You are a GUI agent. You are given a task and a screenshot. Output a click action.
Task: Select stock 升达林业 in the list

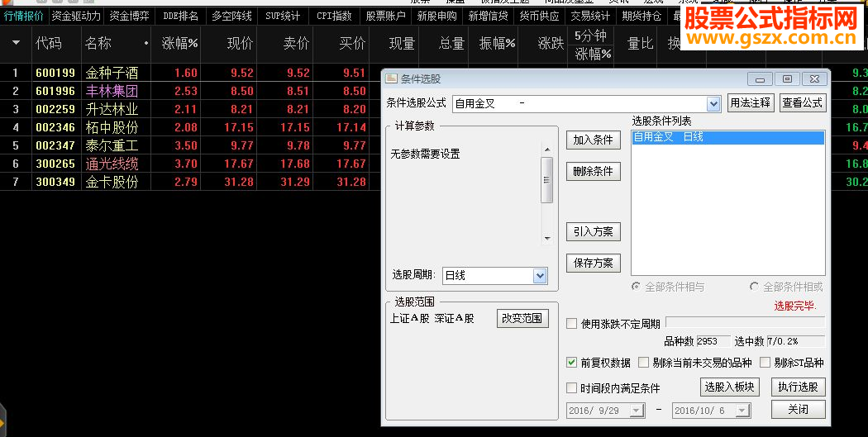(x=112, y=109)
